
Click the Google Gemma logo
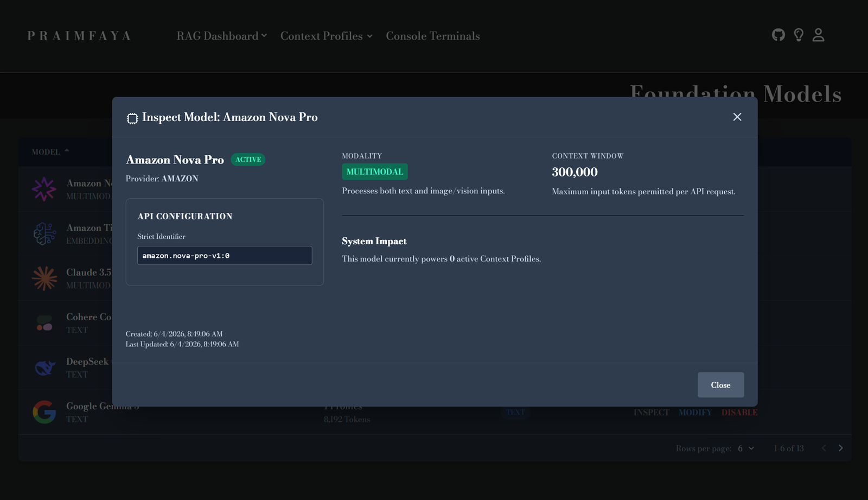44,412
